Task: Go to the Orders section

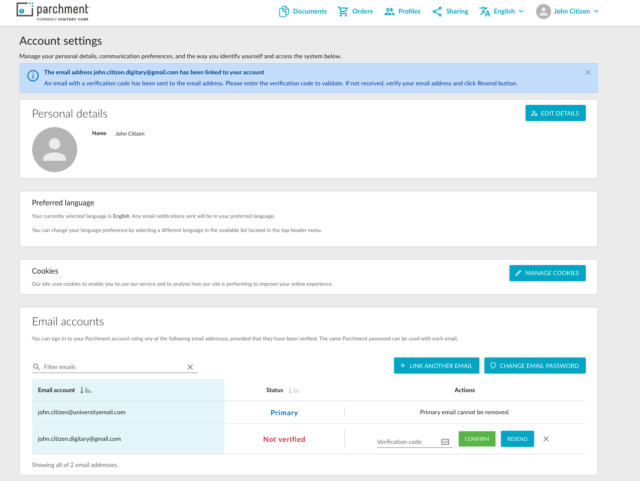Action: point(355,11)
